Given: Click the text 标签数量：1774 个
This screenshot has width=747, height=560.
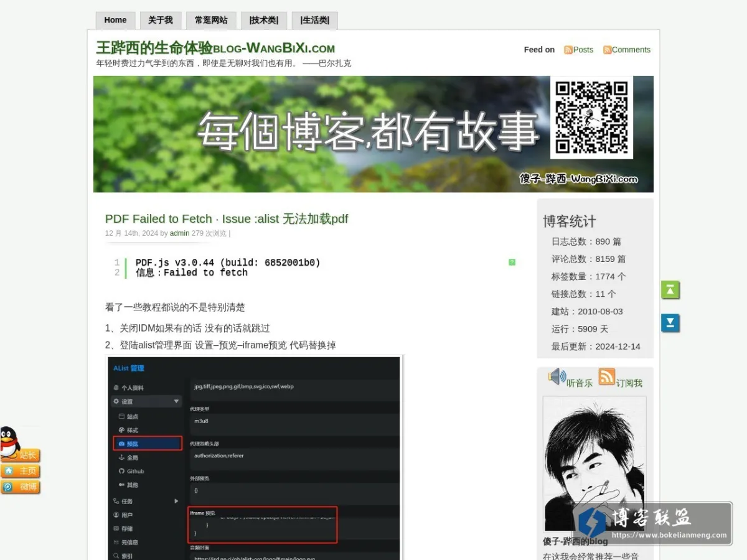Looking at the screenshot, I should click(x=589, y=276).
